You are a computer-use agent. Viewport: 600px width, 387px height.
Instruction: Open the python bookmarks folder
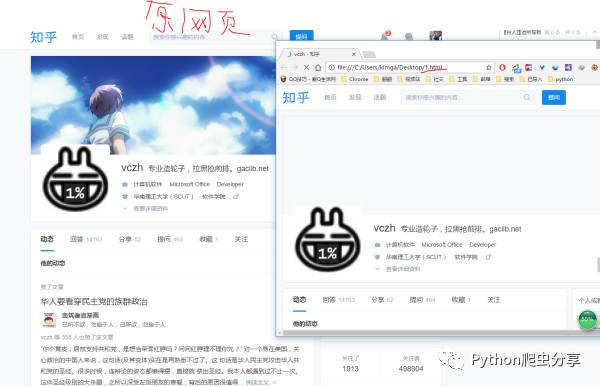pyautogui.click(x=561, y=79)
